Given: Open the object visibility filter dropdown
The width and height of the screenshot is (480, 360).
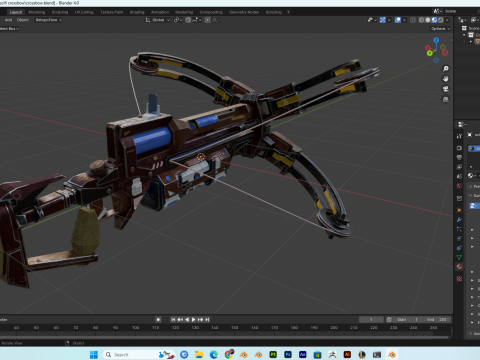Looking at the screenshot, I should point(372,20).
